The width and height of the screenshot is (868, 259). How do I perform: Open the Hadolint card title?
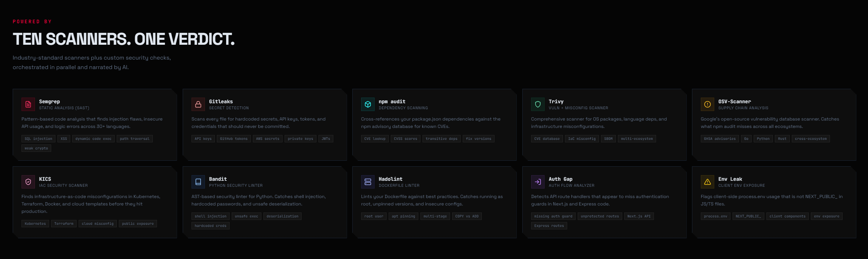click(x=390, y=179)
